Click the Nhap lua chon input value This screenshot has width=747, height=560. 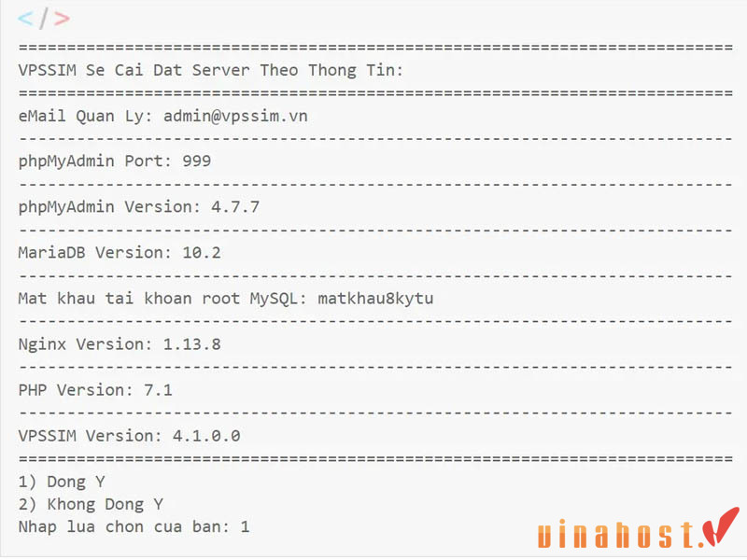click(x=245, y=526)
